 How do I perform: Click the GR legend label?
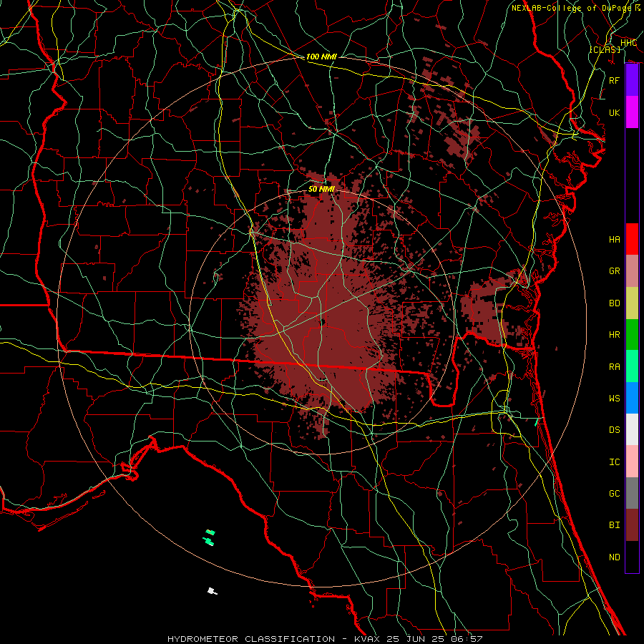tap(615, 271)
